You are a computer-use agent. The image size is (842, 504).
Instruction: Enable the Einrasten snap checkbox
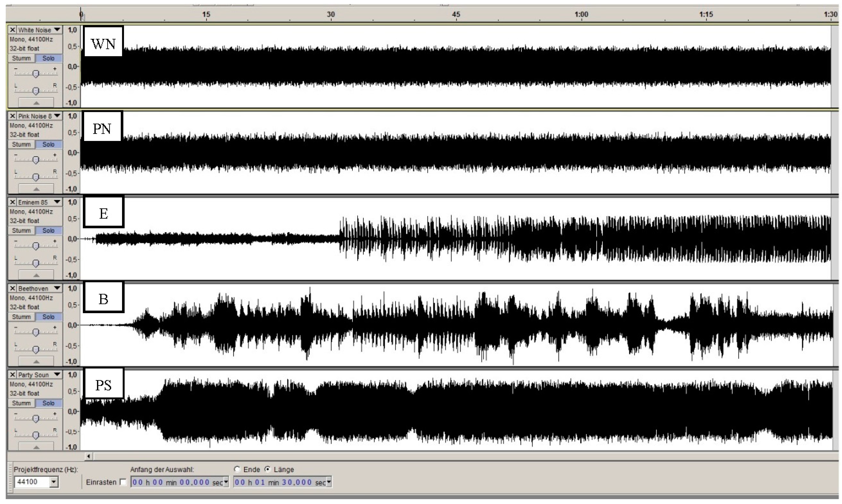coord(123,482)
